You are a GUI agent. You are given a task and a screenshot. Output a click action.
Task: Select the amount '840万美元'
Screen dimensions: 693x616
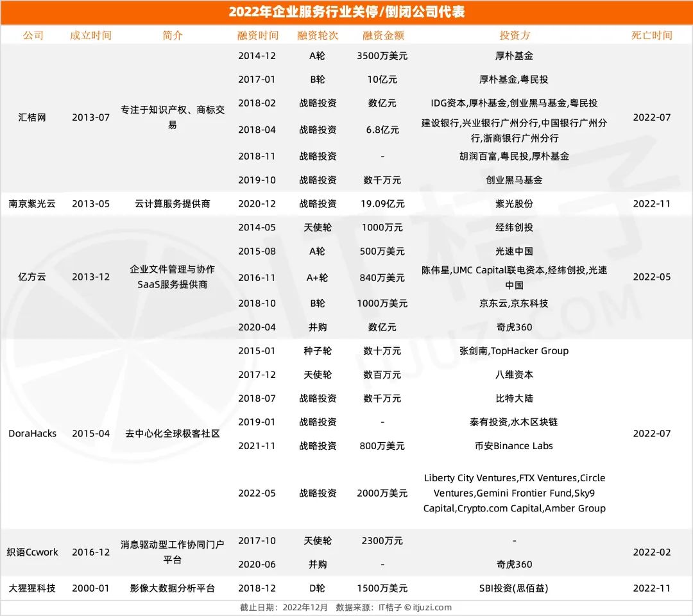[382, 277]
